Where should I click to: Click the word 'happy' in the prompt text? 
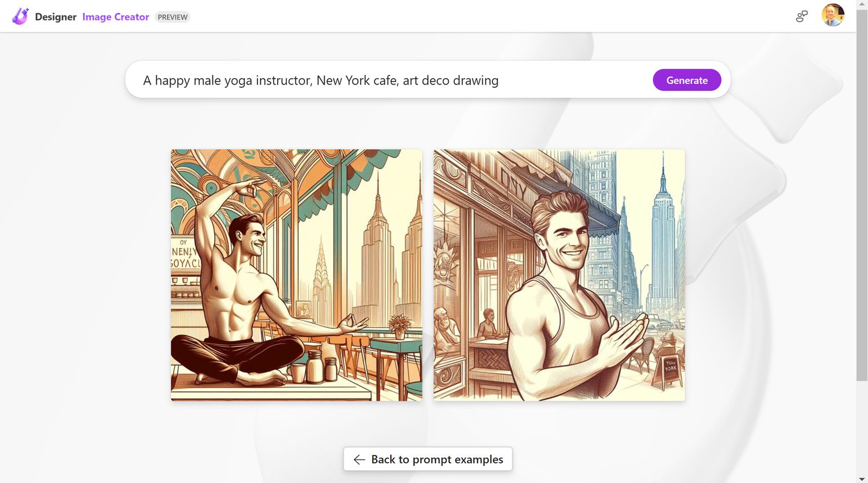point(172,80)
